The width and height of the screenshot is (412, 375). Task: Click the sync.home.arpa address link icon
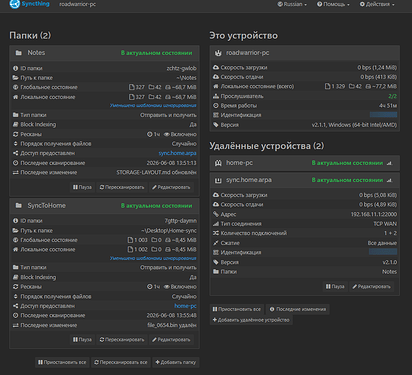pyautogui.click(x=216, y=214)
